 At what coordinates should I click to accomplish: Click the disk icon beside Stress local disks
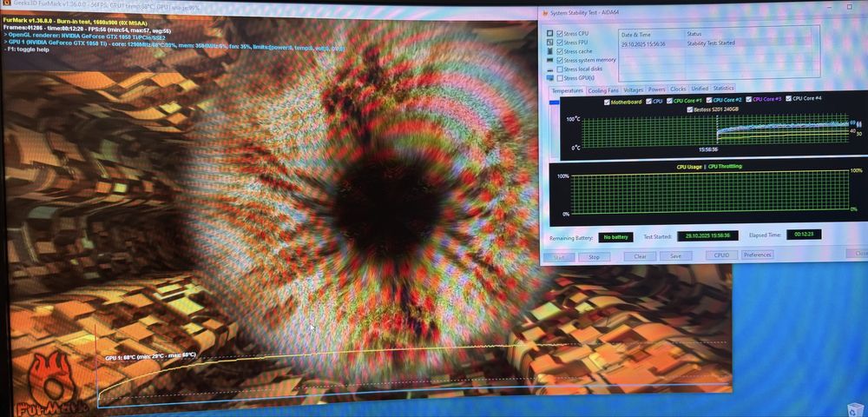pos(549,69)
